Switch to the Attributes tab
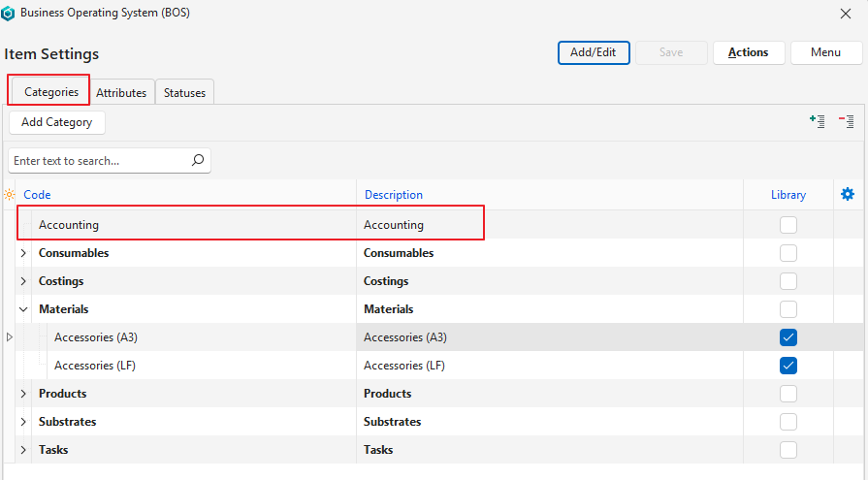868x480 pixels. 121,93
